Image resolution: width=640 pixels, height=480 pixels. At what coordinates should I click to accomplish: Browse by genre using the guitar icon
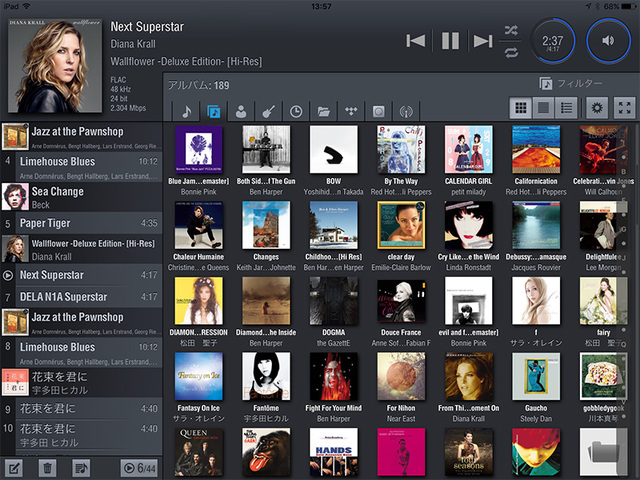(x=269, y=111)
